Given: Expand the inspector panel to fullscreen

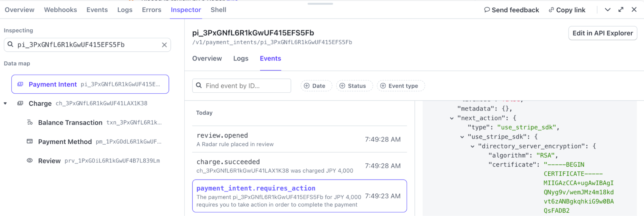Looking at the screenshot, I should [621, 10].
